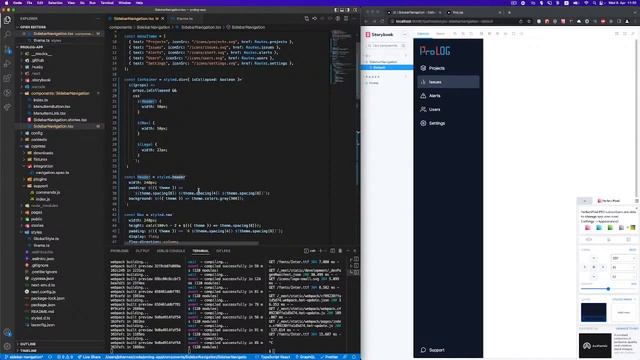Expand the Outline section
This screenshot has height=360, width=640.
[28, 344]
